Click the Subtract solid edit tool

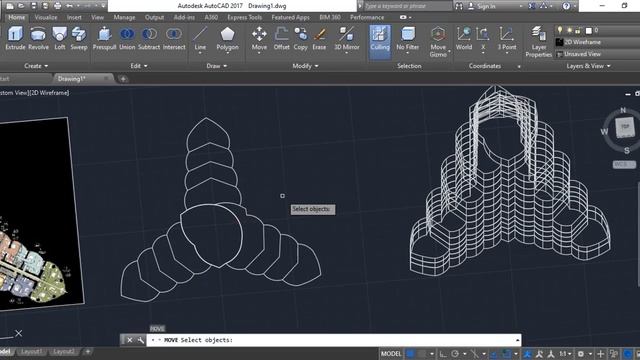(x=149, y=38)
